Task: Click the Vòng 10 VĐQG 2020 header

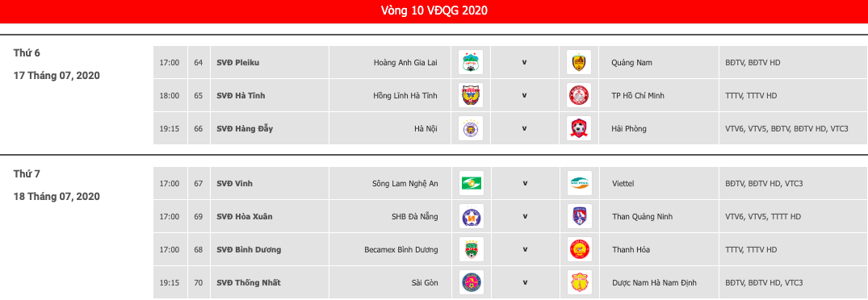Action: (434, 11)
